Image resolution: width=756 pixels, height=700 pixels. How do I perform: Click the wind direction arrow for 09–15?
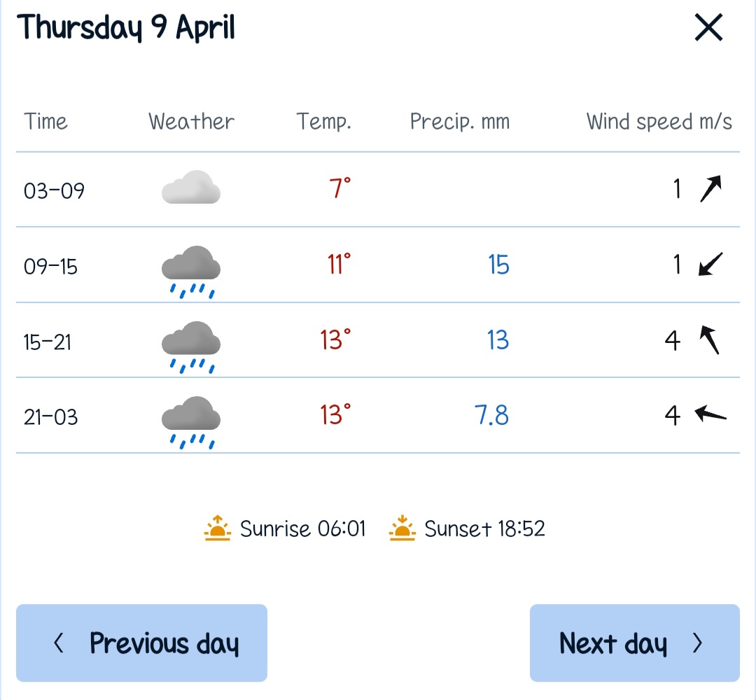pos(710,265)
